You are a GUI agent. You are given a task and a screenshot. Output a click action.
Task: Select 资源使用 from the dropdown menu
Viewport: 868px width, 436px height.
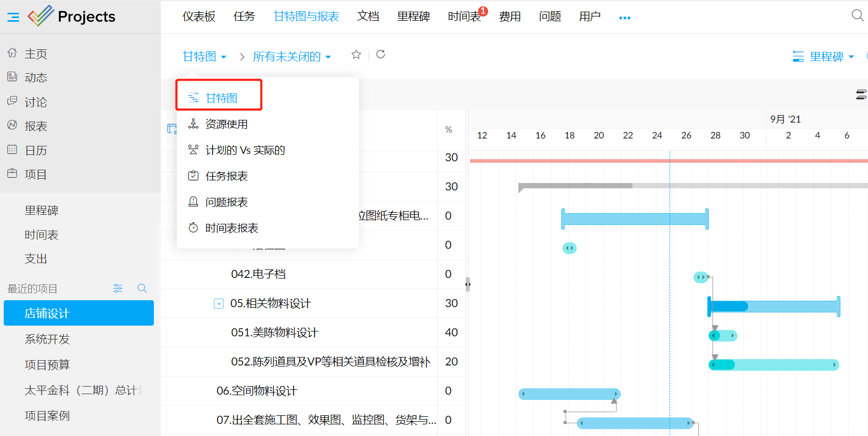pos(227,124)
